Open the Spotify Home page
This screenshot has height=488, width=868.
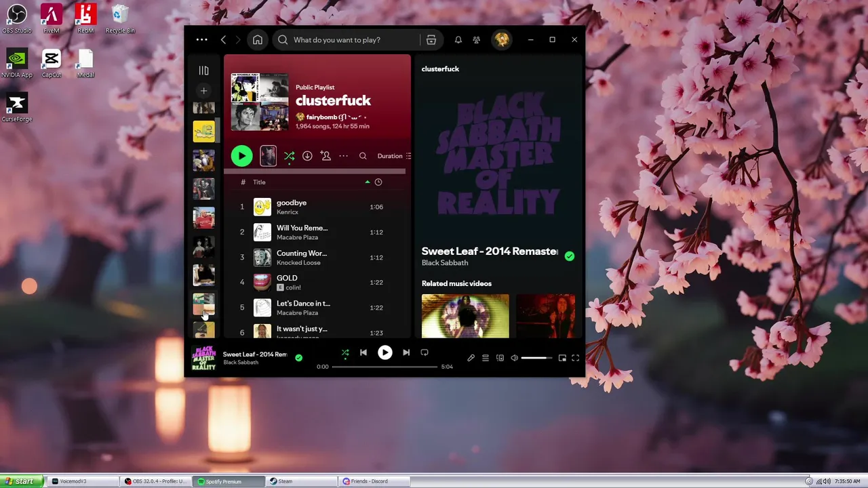[x=258, y=40]
